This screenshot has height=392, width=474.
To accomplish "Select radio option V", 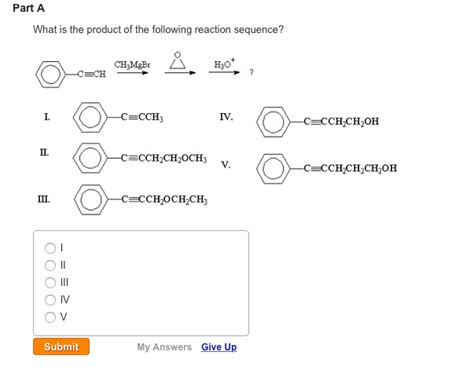I will (50, 317).
